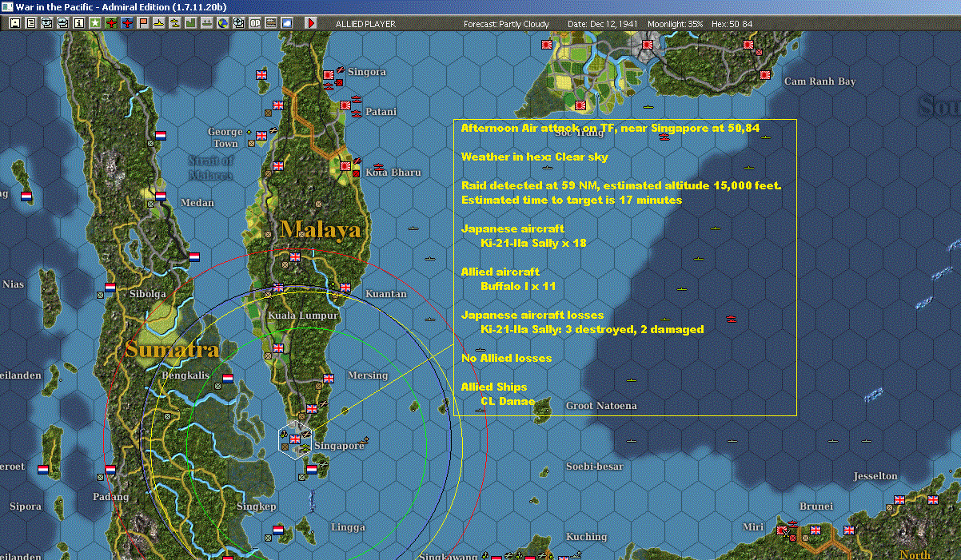Click the double yellow ship toolbar icon
Screen dimensions: 961x560
click(x=174, y=23)
